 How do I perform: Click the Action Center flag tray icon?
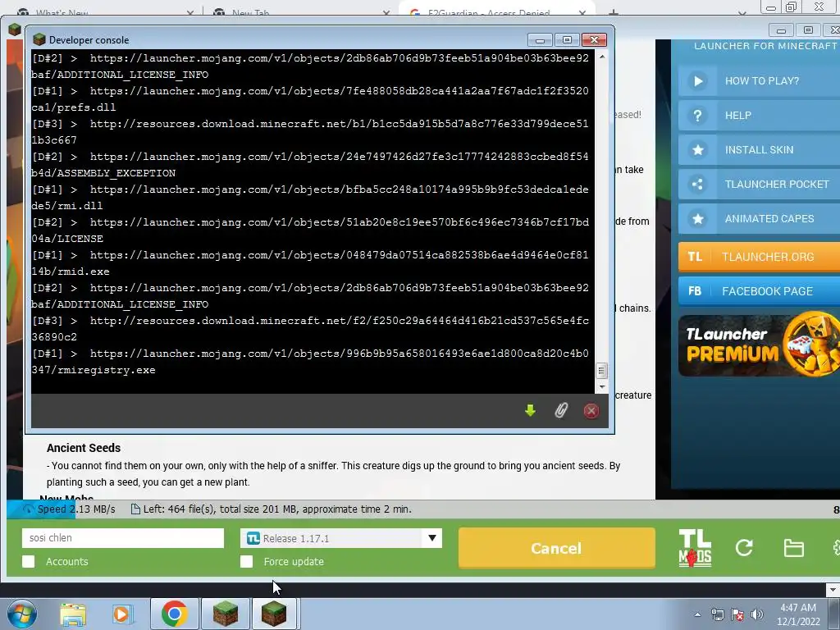tap(737, 614)
